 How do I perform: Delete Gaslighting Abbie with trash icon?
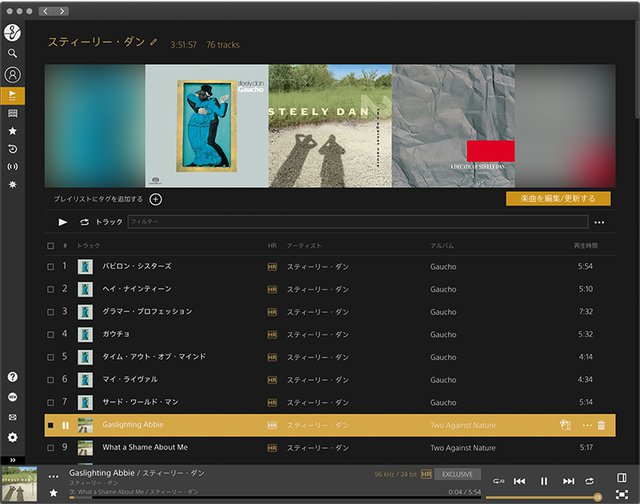pos(601,425)
